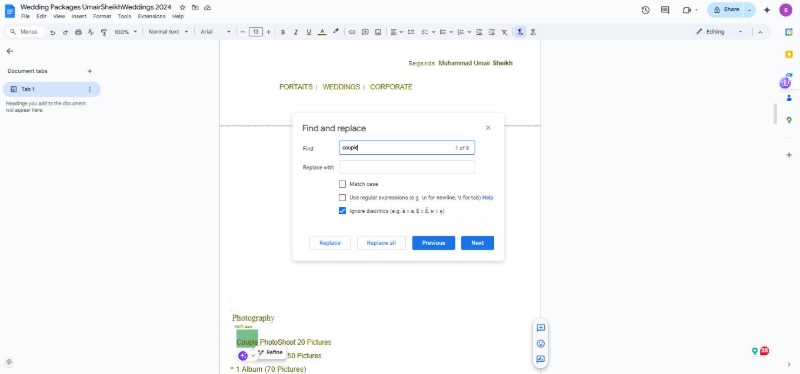
Task: Open the Normal text style dropdown
Action: (168, 32)
